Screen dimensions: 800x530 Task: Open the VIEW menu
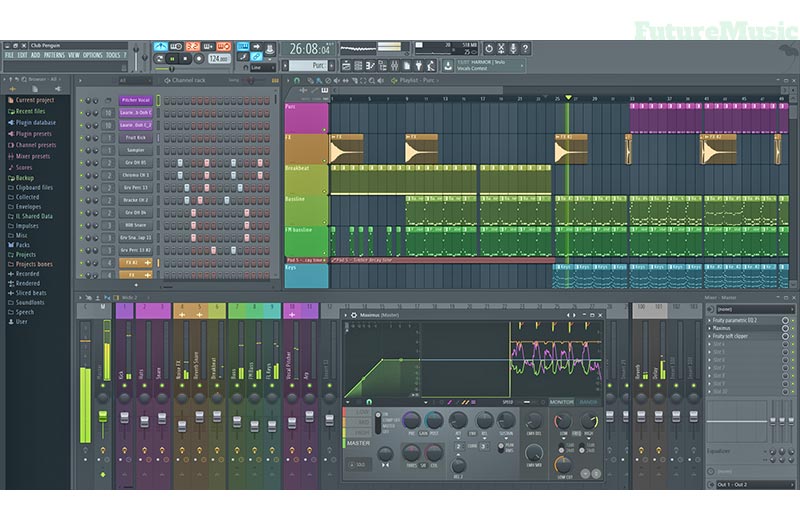tap(74, 55)
